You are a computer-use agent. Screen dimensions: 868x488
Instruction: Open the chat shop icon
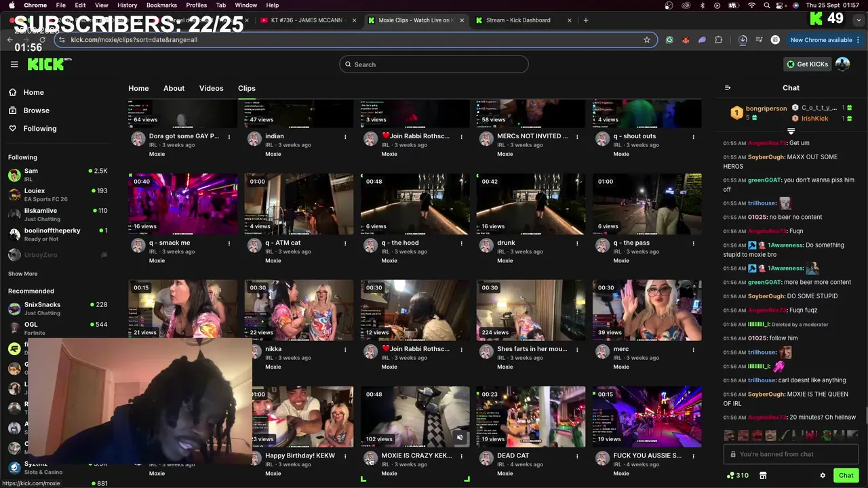(x=763, y=476)
